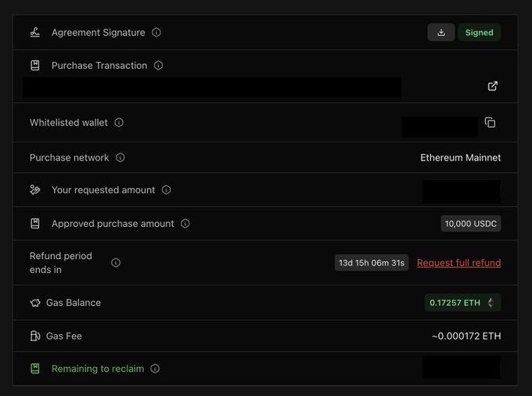Image resolution: width=532 pixels, height=396 pixels.
Task: Request full refund via red link
Action: (x=458, y=263)
